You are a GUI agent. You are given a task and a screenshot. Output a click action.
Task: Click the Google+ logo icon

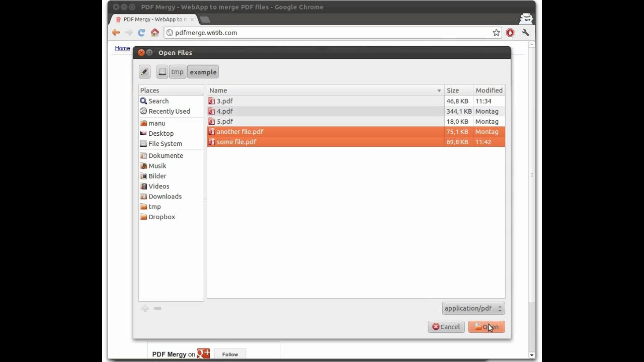click(x=203, y=354)
